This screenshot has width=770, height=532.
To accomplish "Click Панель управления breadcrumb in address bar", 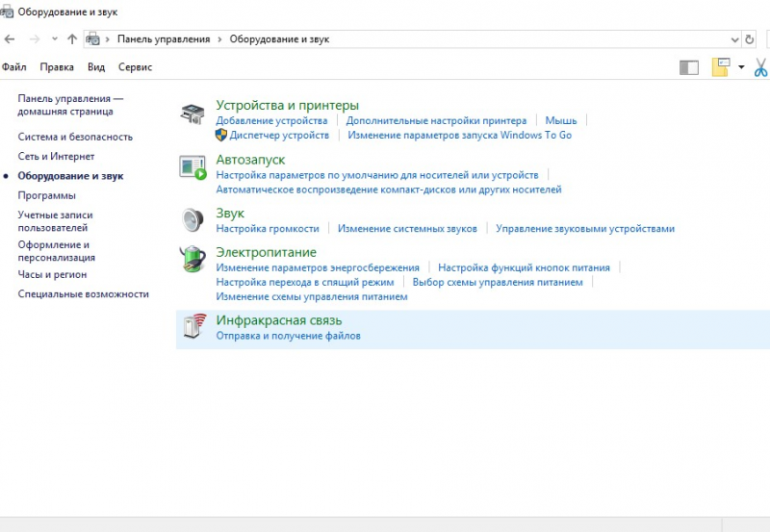I will (x=164, y=39).
